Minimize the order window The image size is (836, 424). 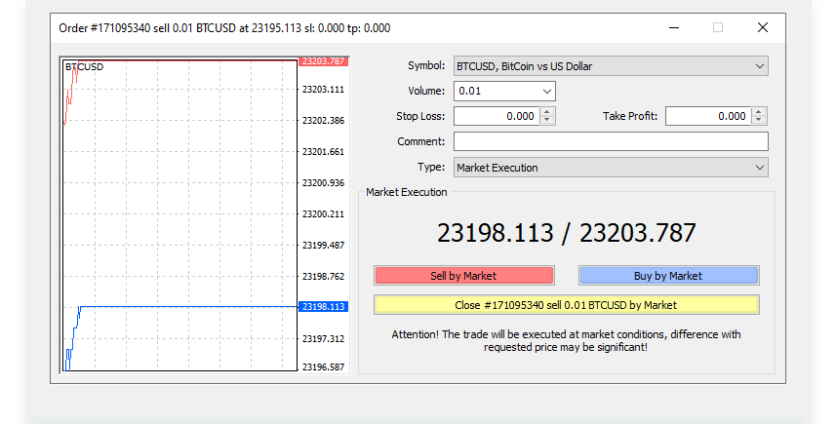pos(672,28)
